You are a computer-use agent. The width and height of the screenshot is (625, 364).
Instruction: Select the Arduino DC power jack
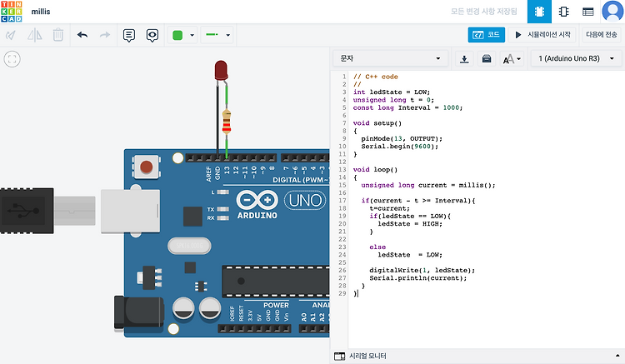139,314
